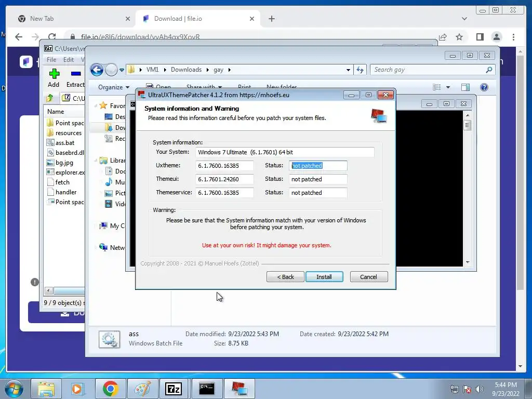The width and height of the screenshot is (532, 399).
Task: Select bg.jpg in 7-Zip list
Action: coord(64,162)
